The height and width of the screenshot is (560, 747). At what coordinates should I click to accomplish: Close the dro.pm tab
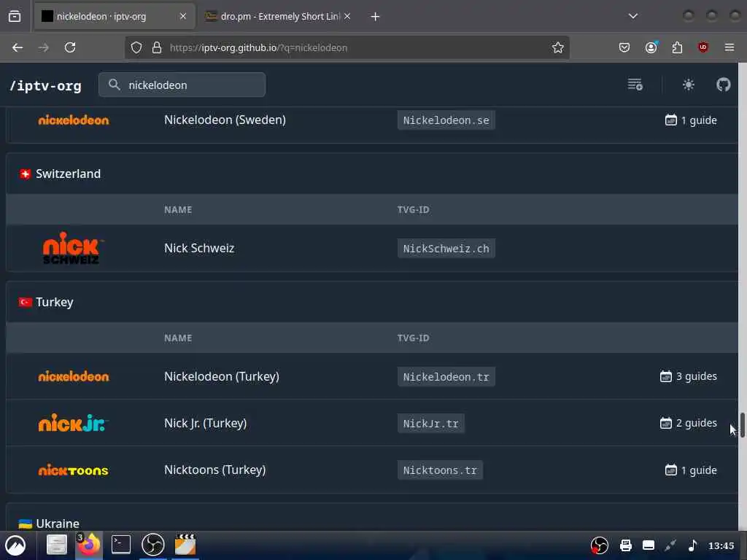click(347, 16)
